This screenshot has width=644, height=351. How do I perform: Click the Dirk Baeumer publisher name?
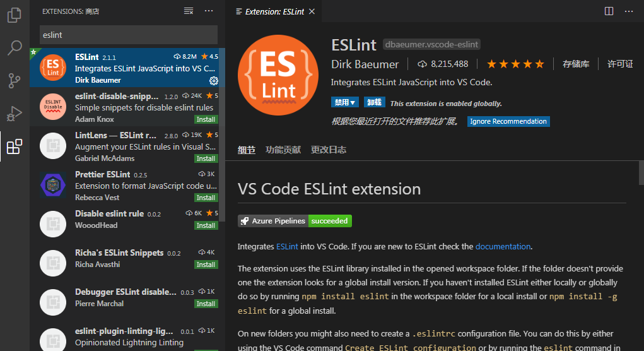[365, 64]
